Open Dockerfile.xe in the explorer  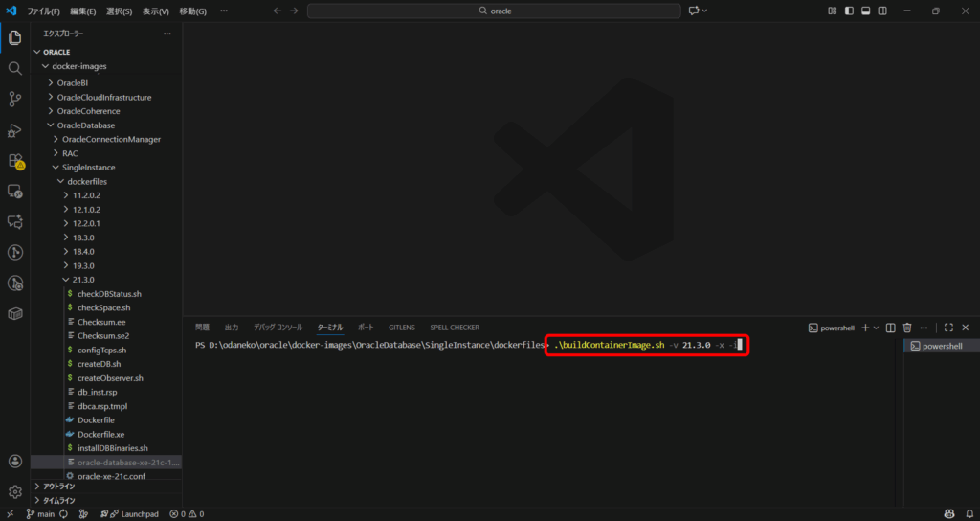coord(100,434)
